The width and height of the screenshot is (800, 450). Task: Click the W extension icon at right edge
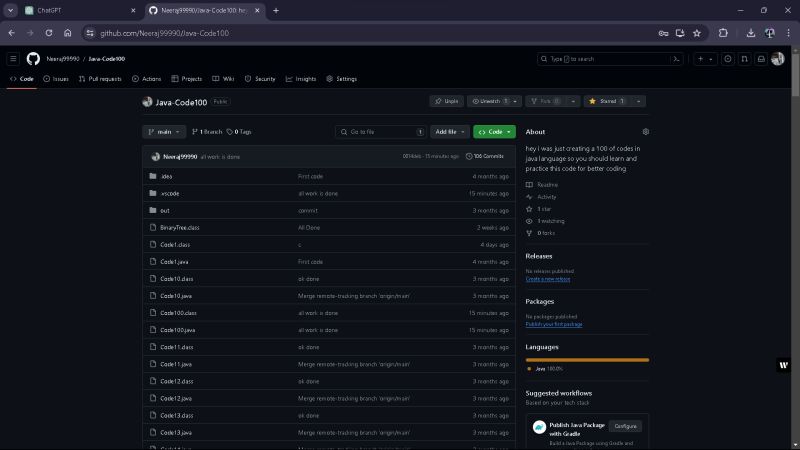pyautogui.click(x=783, y=365)
